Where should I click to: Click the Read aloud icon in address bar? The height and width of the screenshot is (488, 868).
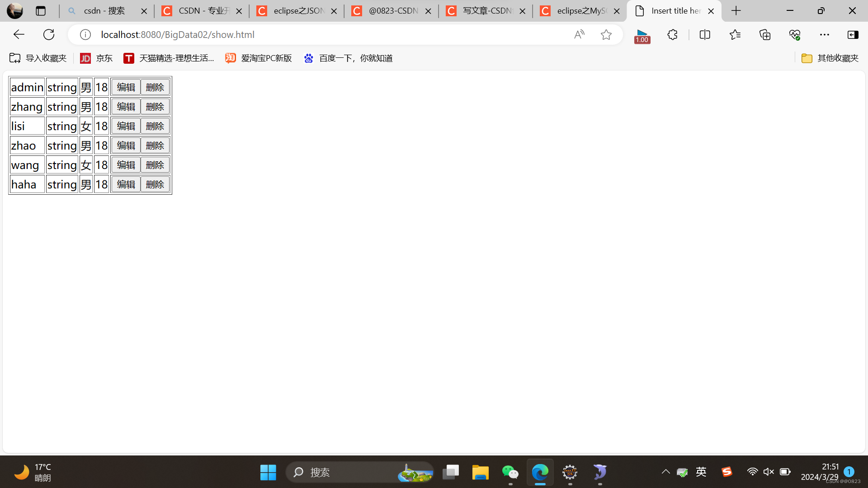pos(579,34)
